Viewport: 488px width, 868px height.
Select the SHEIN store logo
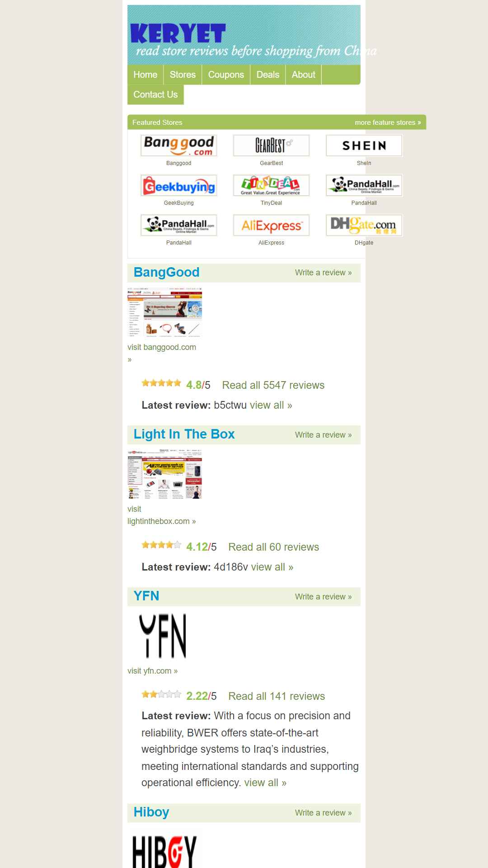(364, 146)
